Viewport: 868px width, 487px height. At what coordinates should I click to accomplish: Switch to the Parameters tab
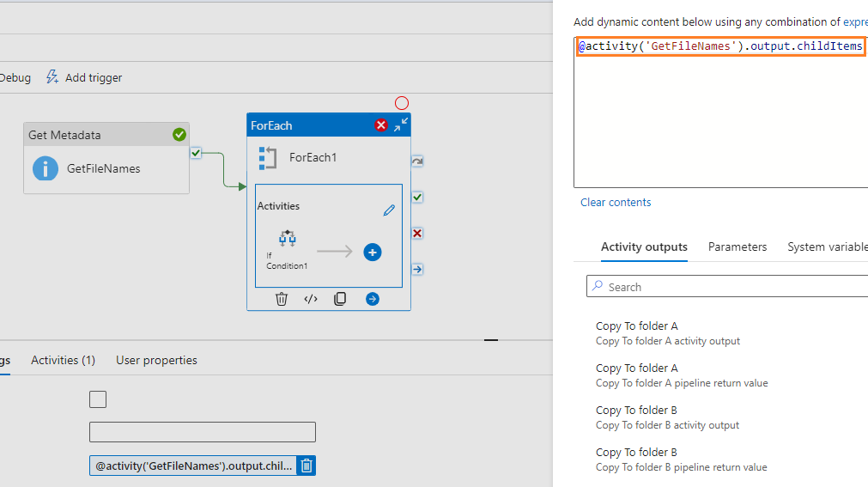click(x=737, y=247)
